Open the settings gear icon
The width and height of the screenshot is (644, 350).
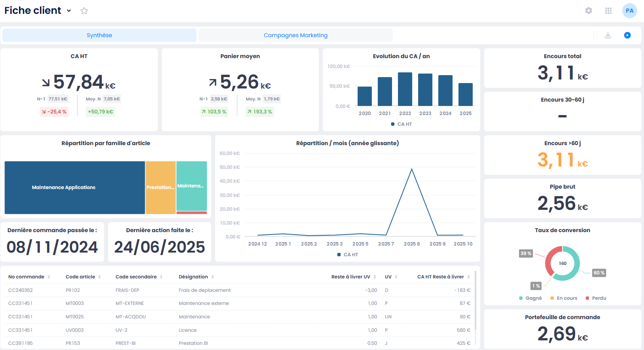coord(589,11)
